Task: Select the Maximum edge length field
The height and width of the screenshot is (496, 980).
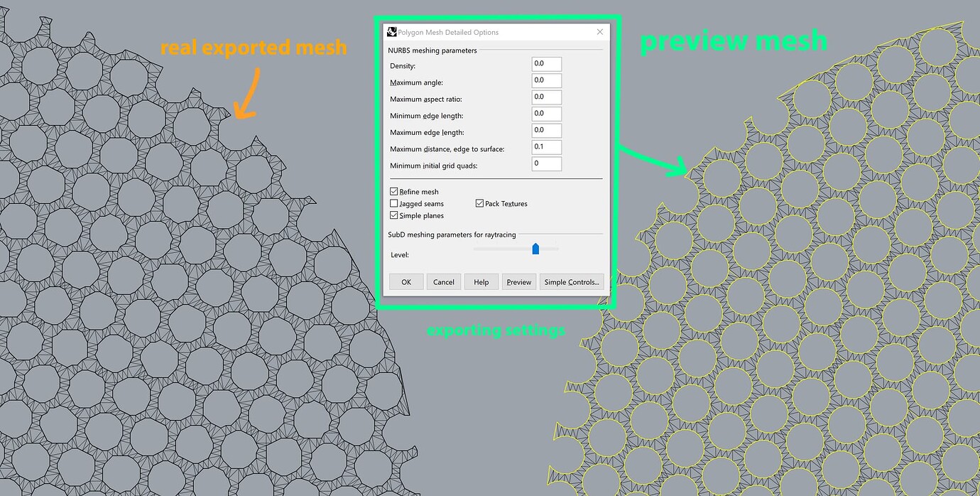Action: pos(546,130)
